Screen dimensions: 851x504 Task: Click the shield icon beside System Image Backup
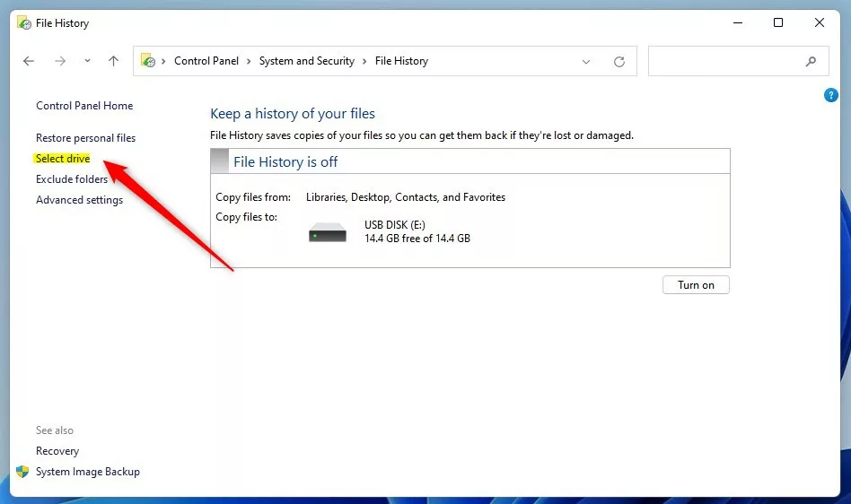click(22, 472)
